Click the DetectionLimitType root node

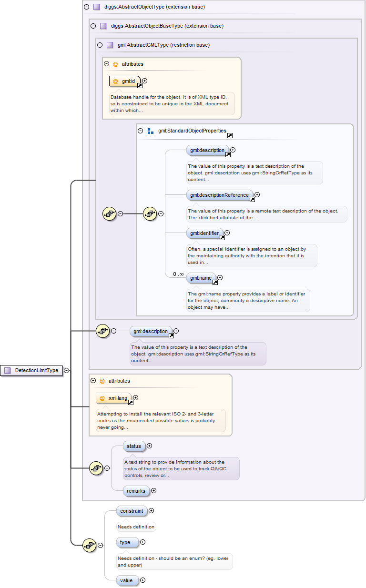pyautogui.click(x=32, y=370)
